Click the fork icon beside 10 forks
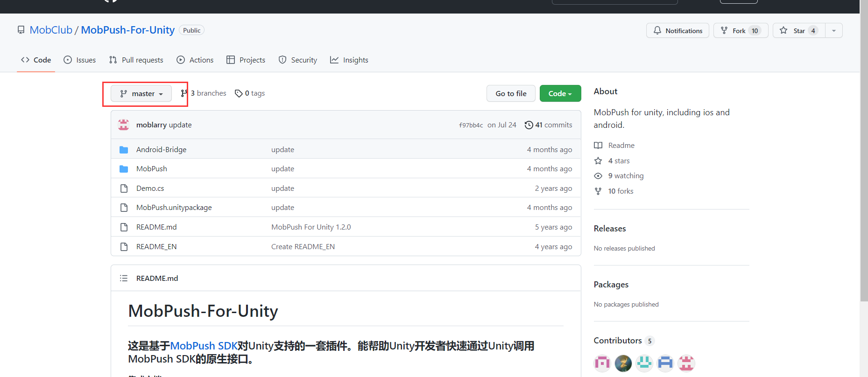The height and width of the screenshot is (377, 868). [x=598, y=191]
